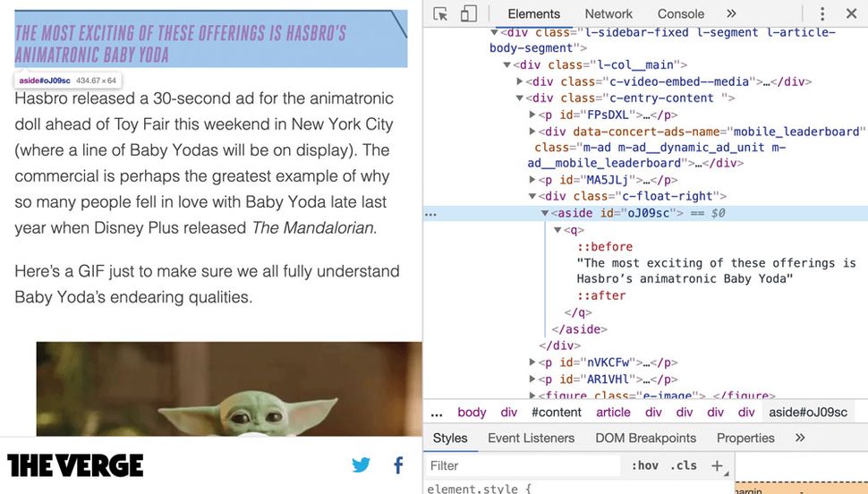
Task: Activate the inspect element picker icon
Action: [440, 13]
